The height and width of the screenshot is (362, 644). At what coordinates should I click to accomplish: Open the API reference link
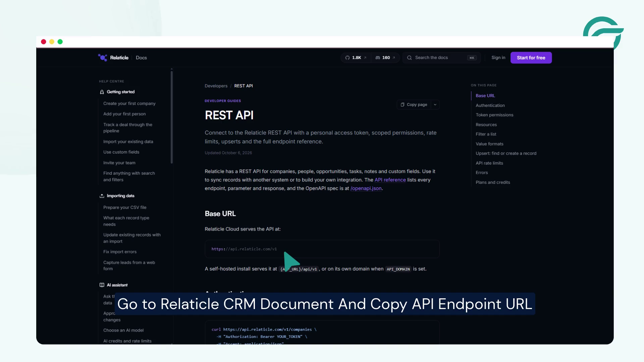coord(390,180)
